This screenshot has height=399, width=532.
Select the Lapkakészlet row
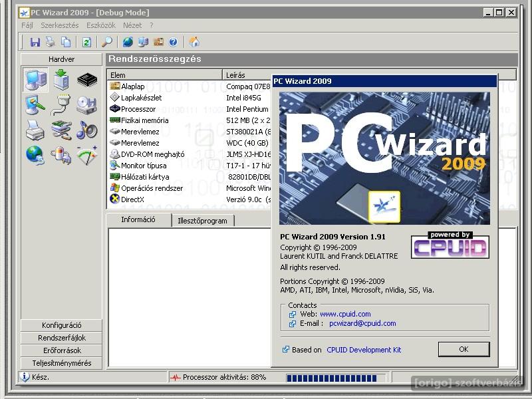190,98
